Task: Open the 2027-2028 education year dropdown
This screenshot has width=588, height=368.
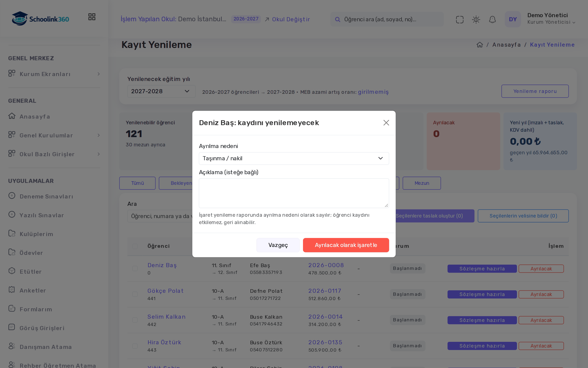Action: (x=161, y=91)
